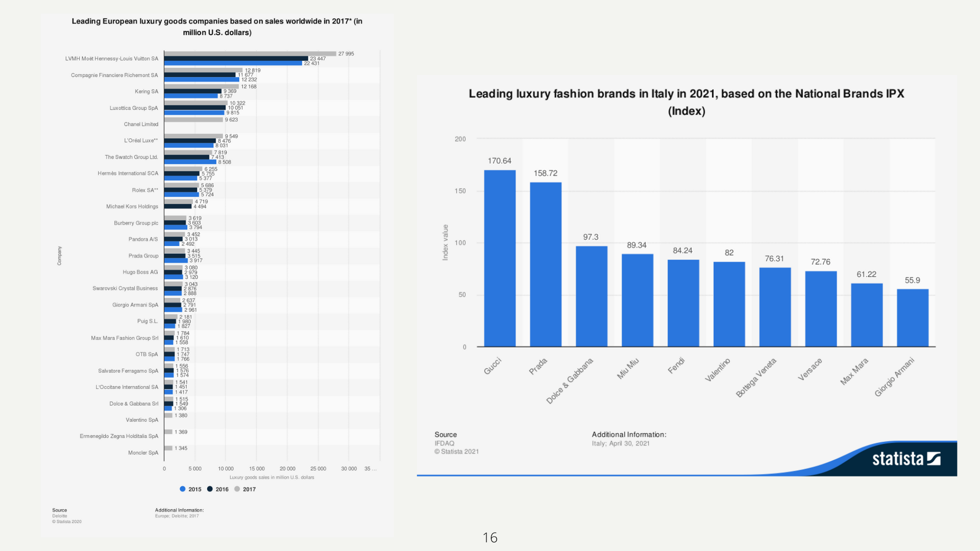Image resolution: width=980 pixels, height=551 pixels.
Task: Click the 76.31 value label
Action: [x=774, y=258]
